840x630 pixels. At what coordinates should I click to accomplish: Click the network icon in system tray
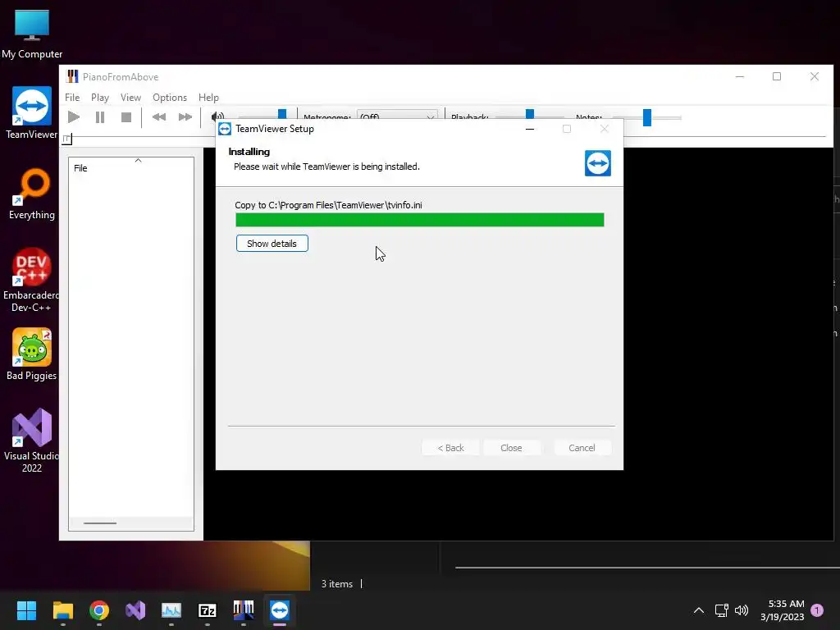coord(722,610)
